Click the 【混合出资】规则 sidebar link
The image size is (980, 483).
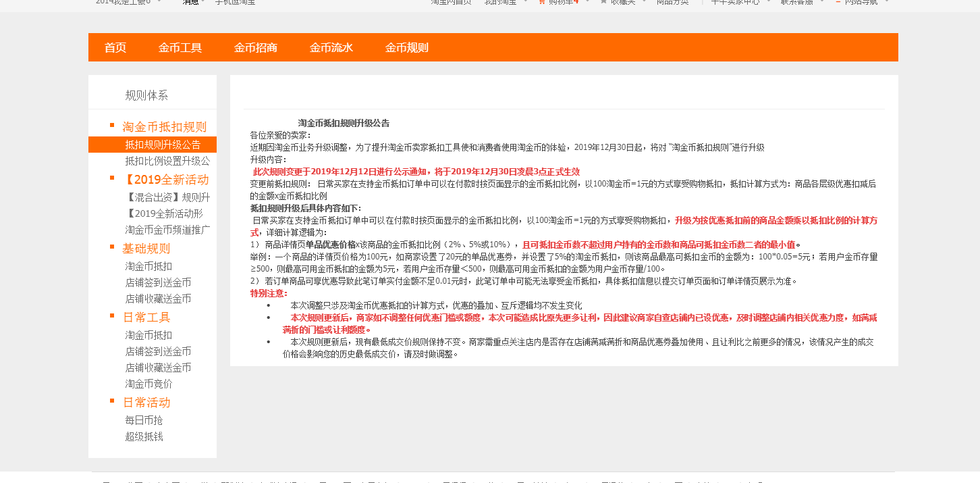[x=167, y=197]
